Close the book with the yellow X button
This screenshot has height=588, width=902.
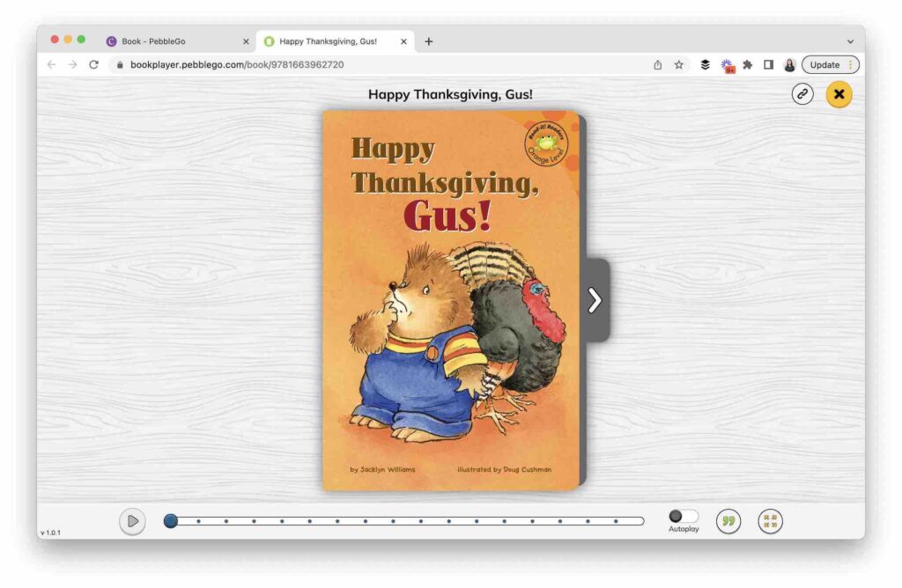click(x=839, y=94)
